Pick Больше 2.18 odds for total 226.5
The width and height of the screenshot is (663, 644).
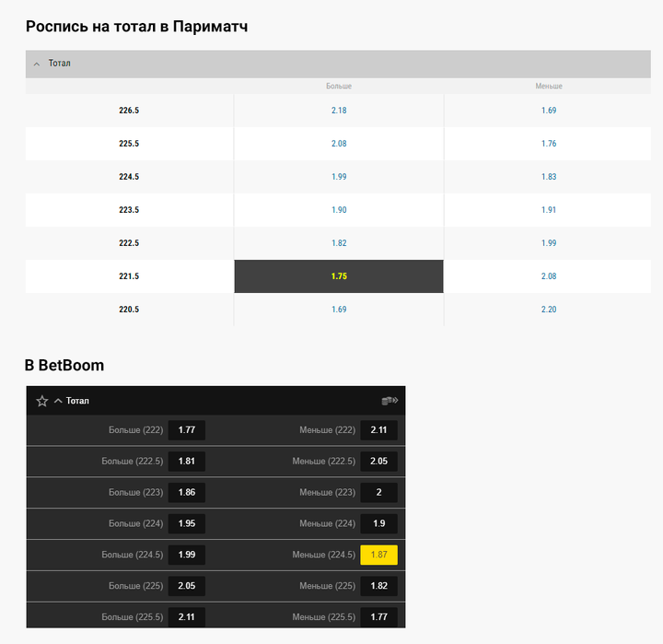339,111
